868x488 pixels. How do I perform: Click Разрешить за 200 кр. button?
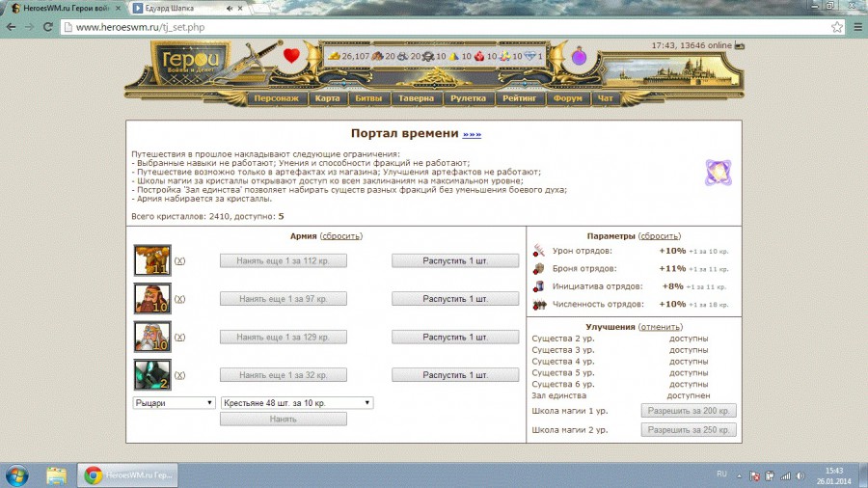coord(689,411)
